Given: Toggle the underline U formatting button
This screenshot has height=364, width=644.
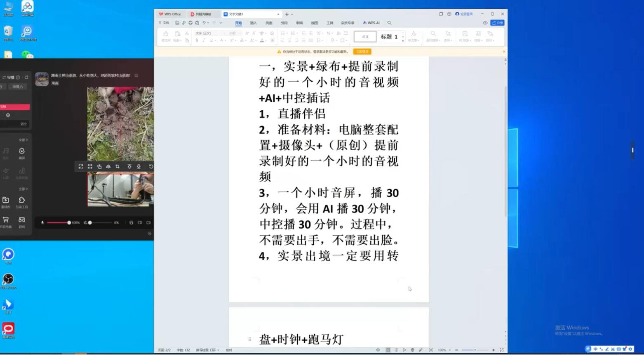Looking at the screenshot, I should [x=211, y=40].
